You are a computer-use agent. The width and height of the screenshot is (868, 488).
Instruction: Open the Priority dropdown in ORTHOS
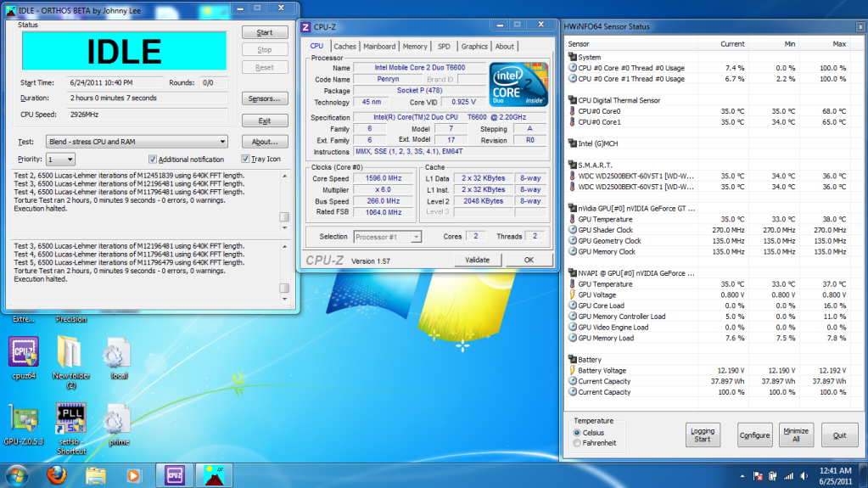pyautogui.click(x=60, y=160)
